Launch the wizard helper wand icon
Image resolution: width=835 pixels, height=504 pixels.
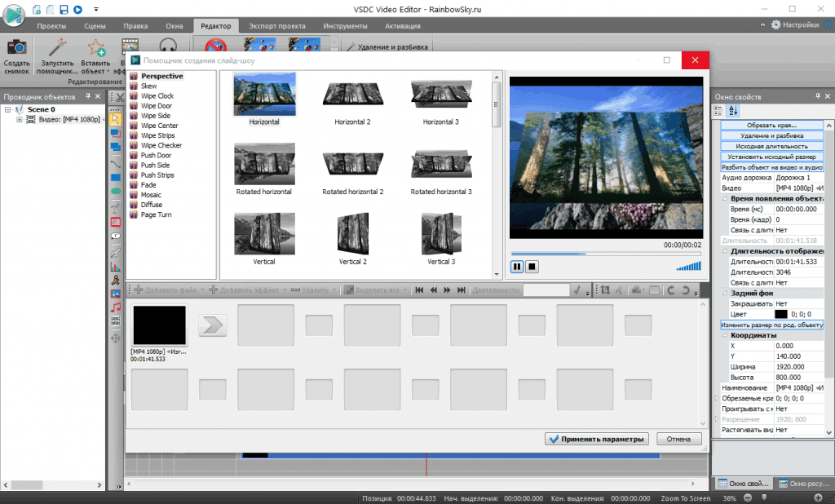pyautogui.click(x=57, y=47)
